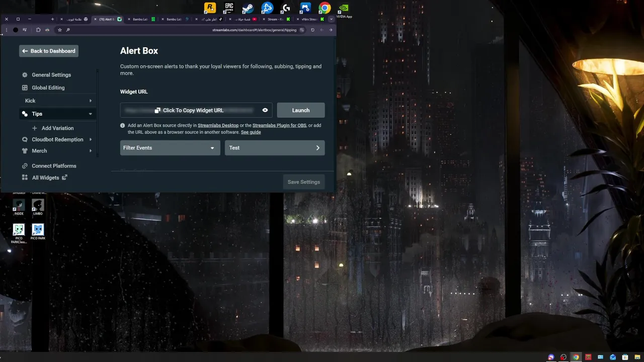The height and width of the screenshot is (362, 644).
Task: Open Logitech G HUB desktop shortcut
Action: tap(286, 8)
